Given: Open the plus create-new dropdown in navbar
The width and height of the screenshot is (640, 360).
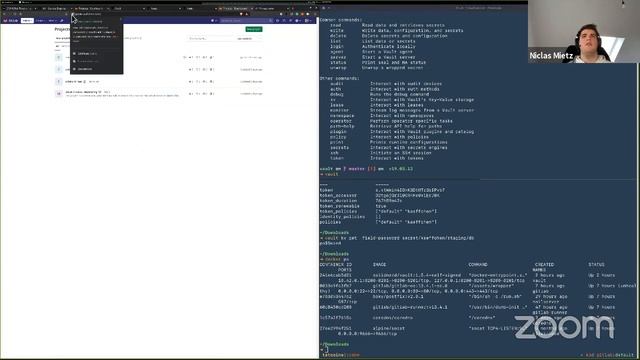Looking at the screenshot, I should (x=213, y=20).
